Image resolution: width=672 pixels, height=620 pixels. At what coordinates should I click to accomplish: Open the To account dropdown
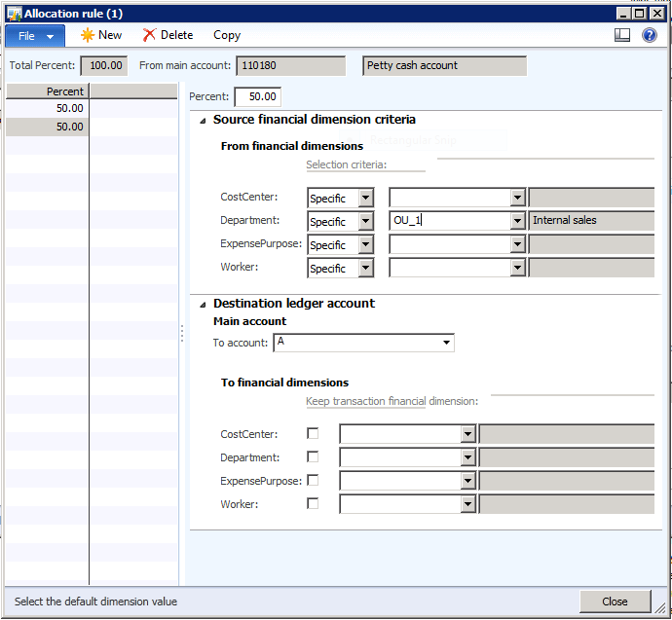click(x=446, y=343)
